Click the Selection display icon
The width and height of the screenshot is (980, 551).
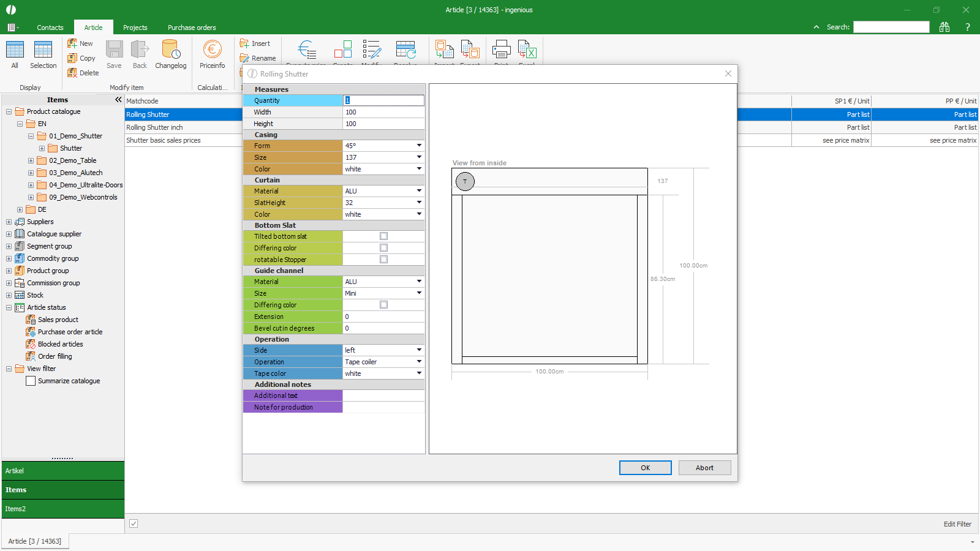coord(43,50)
